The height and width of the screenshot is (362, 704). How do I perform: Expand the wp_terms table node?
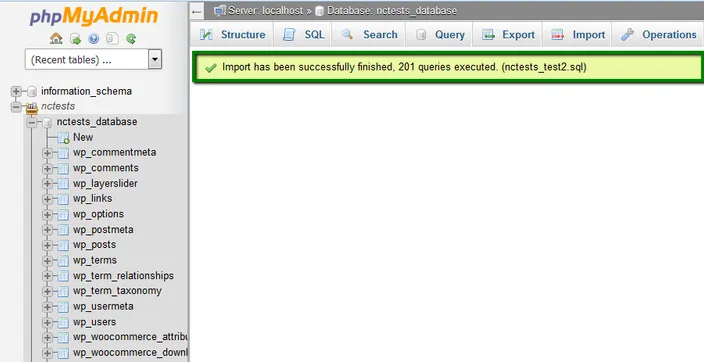[x=47, y=261]
